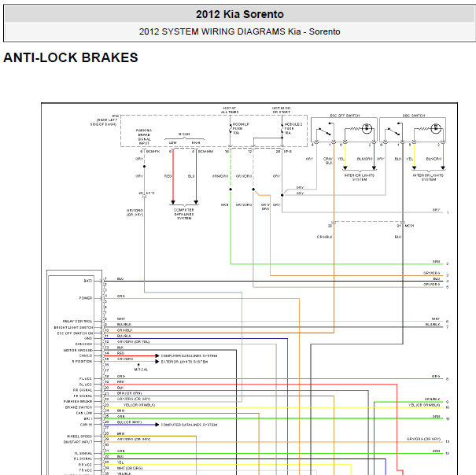The image size is (476, 475).
Task: Click the 'HOT AT ALL TIMES' label
Action: (230, 110)
